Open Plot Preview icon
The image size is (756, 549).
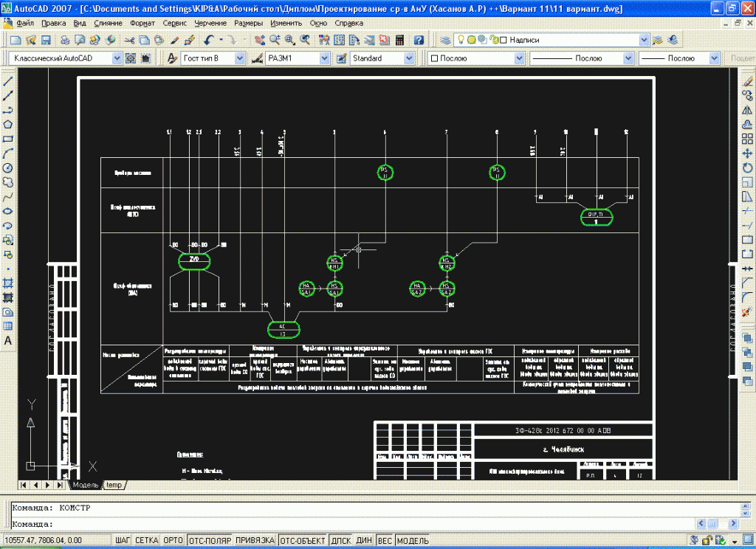pos(80,41)
